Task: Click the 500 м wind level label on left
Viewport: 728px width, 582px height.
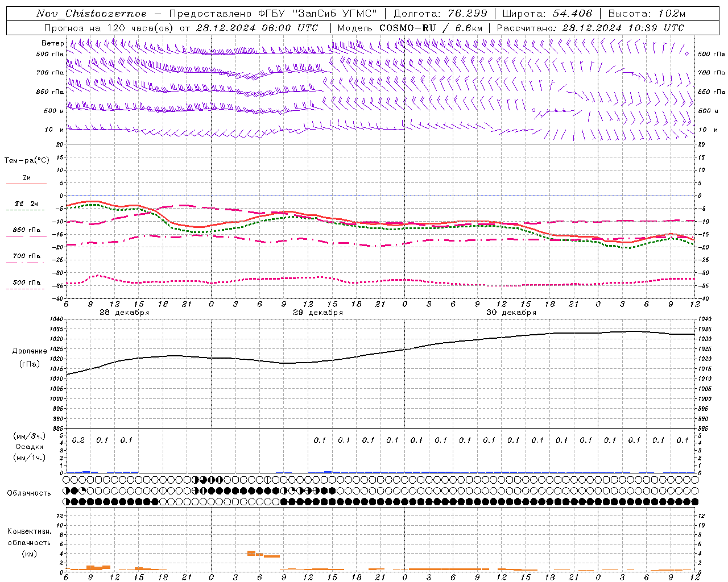Action: (53, 111)
